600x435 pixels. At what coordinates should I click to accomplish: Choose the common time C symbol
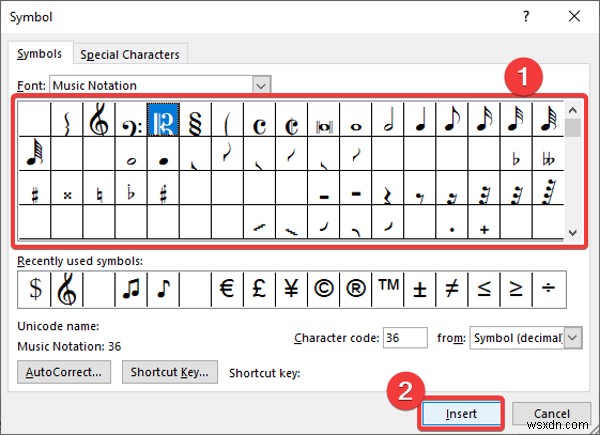pos(259,119)
